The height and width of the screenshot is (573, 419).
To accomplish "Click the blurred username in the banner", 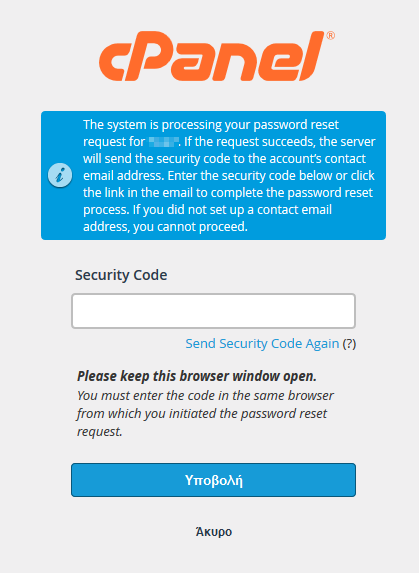I will 164,142.
